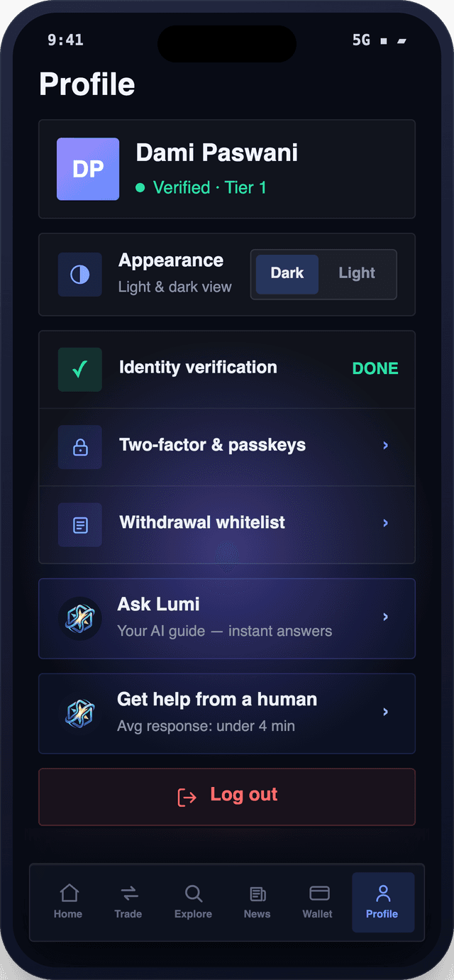Click the padlock icon for Two-factor

click(x=80, y=447)
